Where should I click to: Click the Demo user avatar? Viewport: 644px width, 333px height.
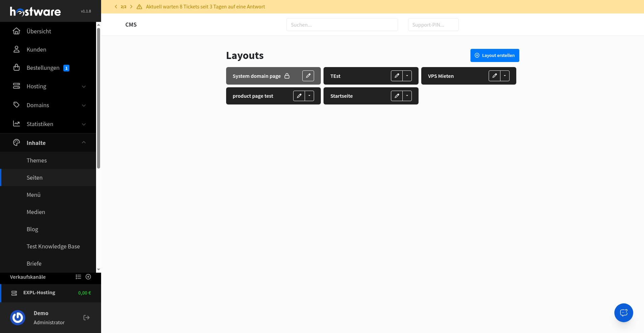pyautogui.click(x=18, y=317)
